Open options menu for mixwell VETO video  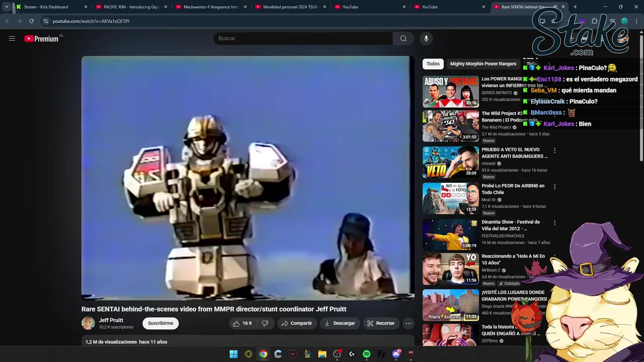pyautogui.click(x=554, y=150)
